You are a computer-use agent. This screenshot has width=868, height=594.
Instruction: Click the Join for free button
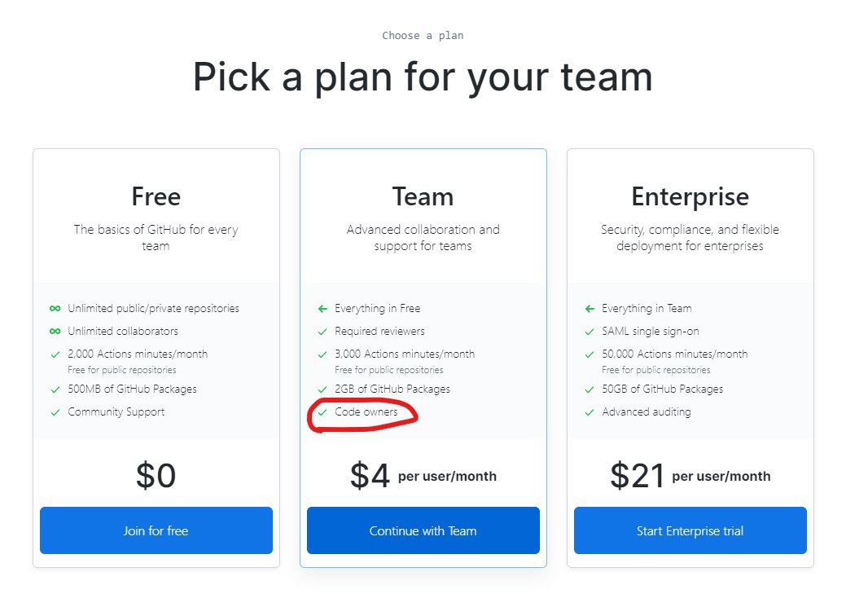(x=156, y=530)
